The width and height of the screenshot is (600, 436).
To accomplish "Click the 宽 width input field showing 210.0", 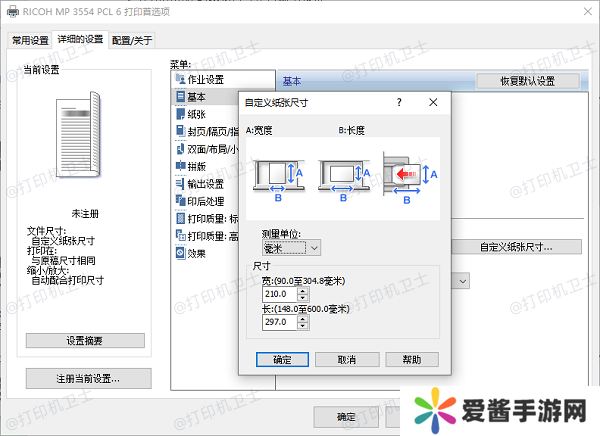I will (x=272, y=294).
